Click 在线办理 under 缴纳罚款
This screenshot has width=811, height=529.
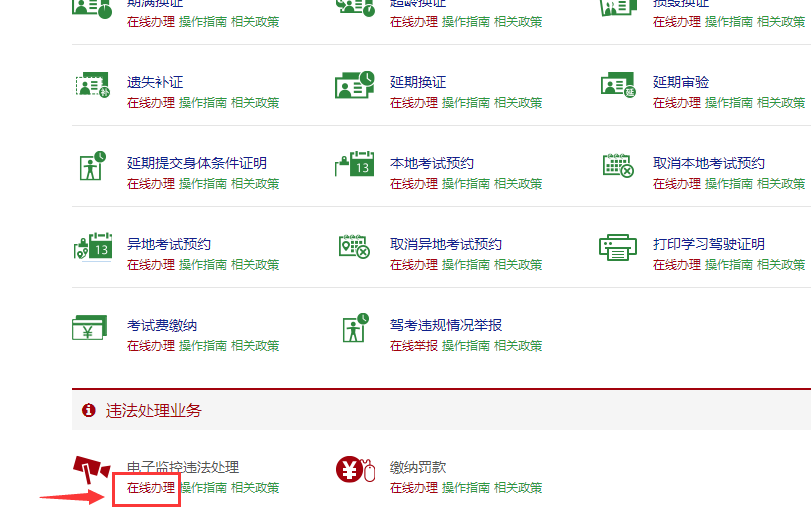pos(414,488)
